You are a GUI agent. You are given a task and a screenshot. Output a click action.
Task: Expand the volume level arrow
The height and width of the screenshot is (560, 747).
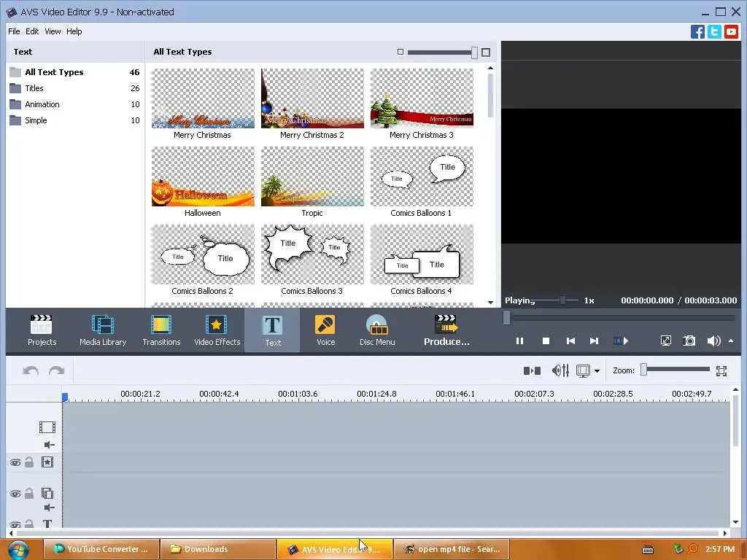click(x=731, y=341)
